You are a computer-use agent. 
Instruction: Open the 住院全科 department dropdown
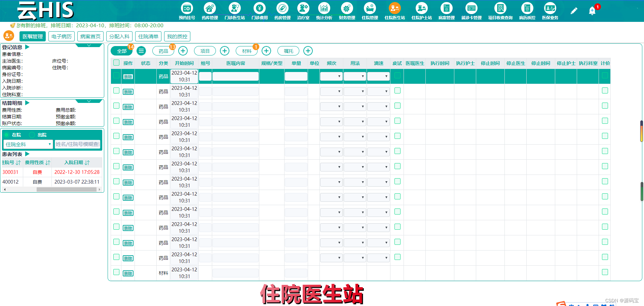coord(28,144)
